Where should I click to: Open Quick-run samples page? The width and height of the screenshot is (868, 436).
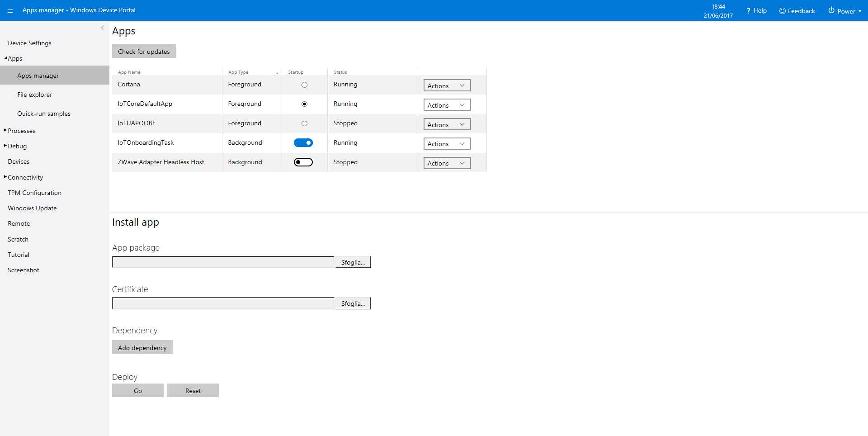[x=44, y=114]
